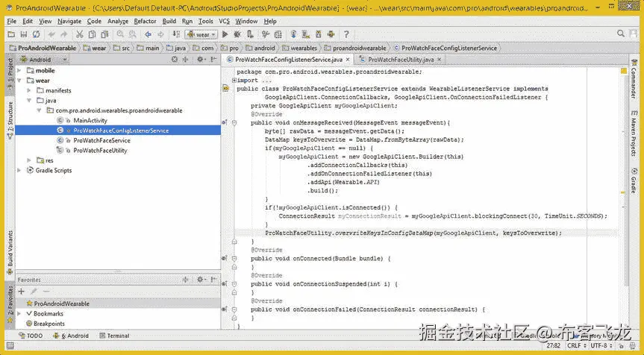Toggle the Commander side tool window
The image size is (644, 355).
[634, 79]
